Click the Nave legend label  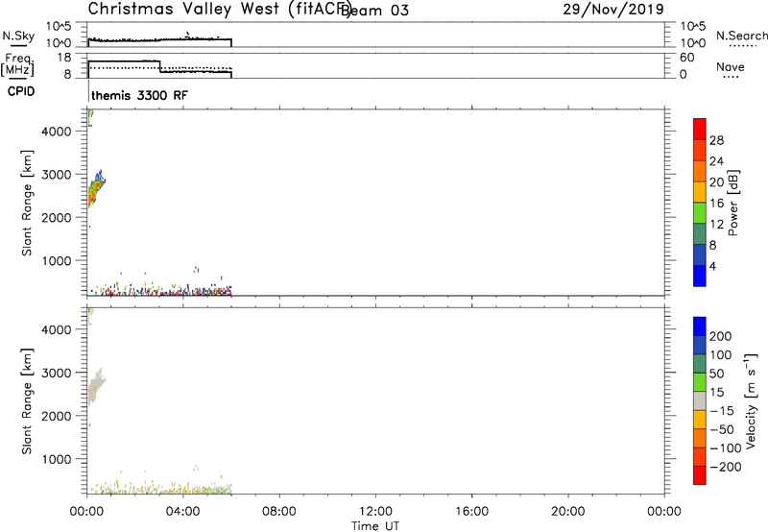731,66
